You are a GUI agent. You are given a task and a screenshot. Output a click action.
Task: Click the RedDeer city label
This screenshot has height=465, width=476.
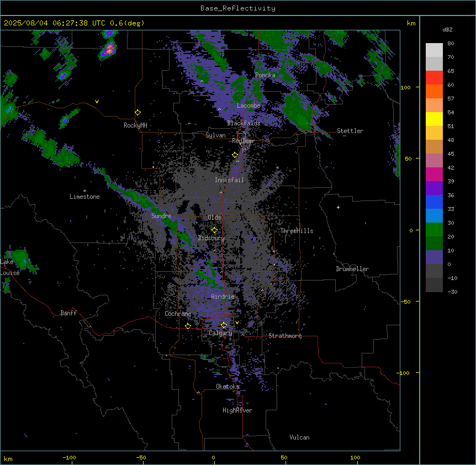point(244,141)
